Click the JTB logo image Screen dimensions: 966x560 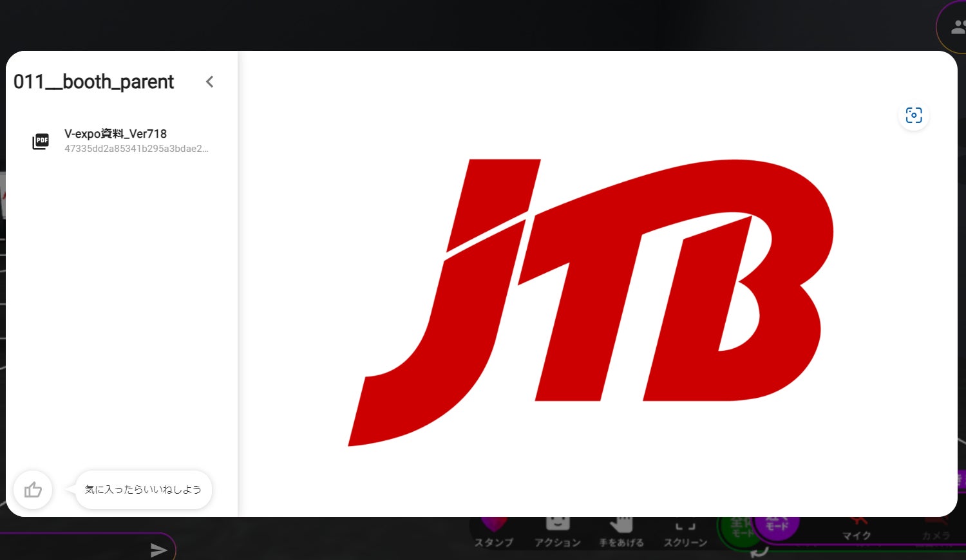coord(591,302)
